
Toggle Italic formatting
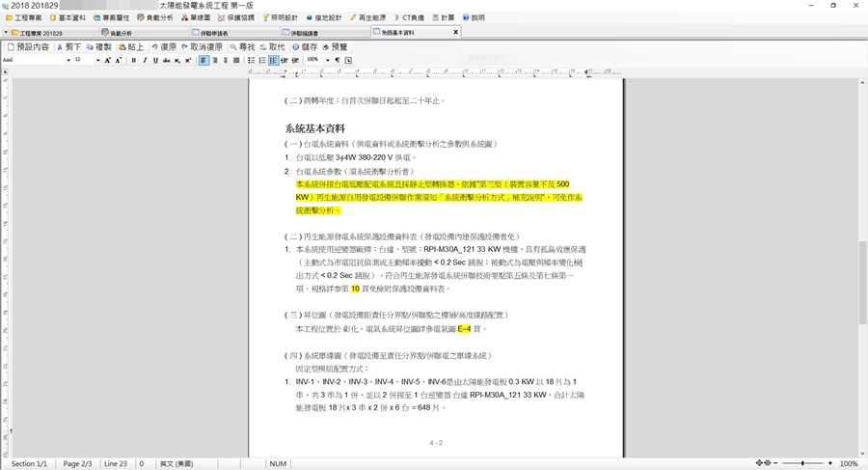145,61
